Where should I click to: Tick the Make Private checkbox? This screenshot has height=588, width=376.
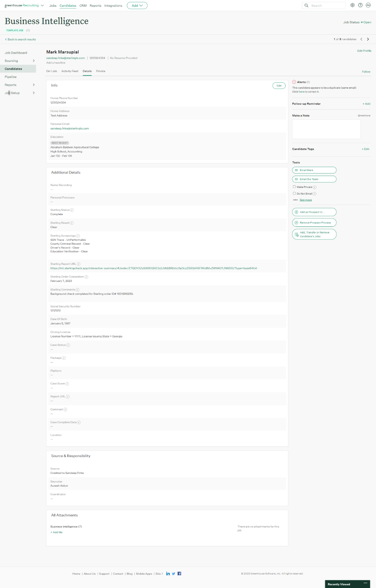point(294,187)
